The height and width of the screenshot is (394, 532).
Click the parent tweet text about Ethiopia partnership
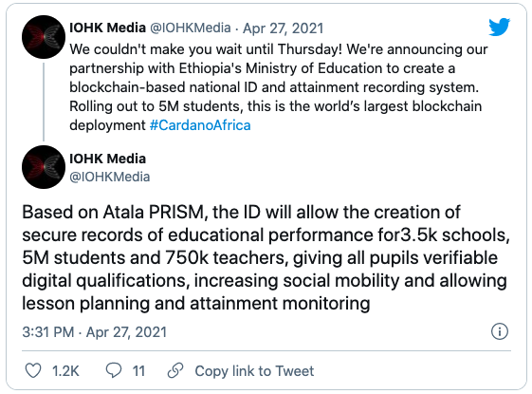(x=278, y=87)
